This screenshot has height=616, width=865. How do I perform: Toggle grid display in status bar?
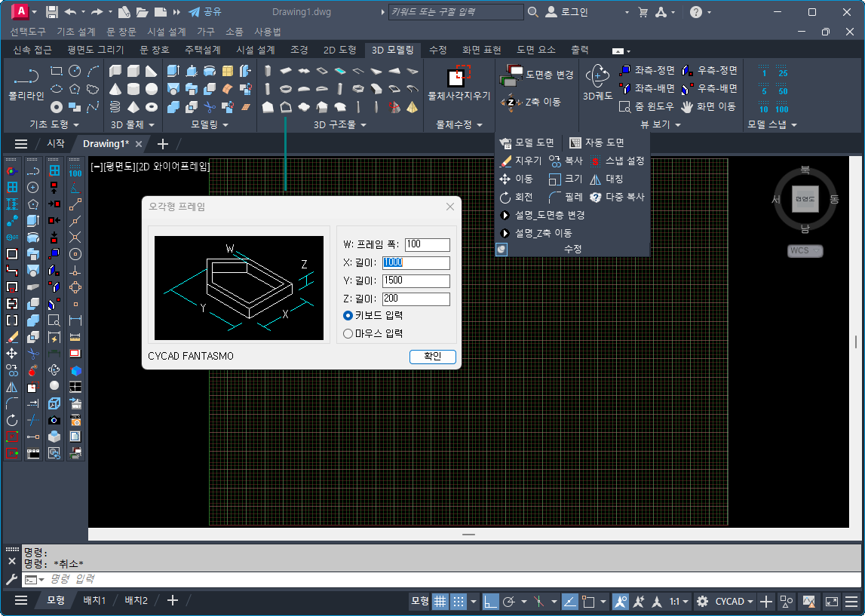pos(439,601)
